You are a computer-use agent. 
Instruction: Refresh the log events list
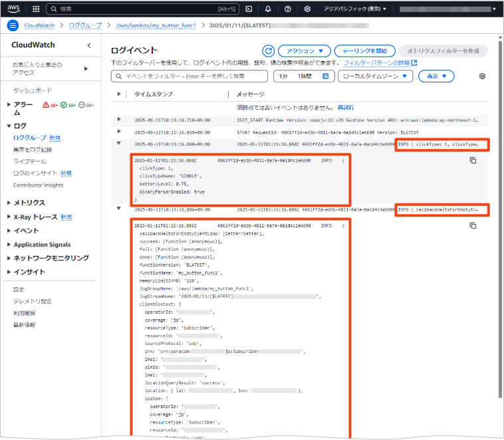[269, 51]
